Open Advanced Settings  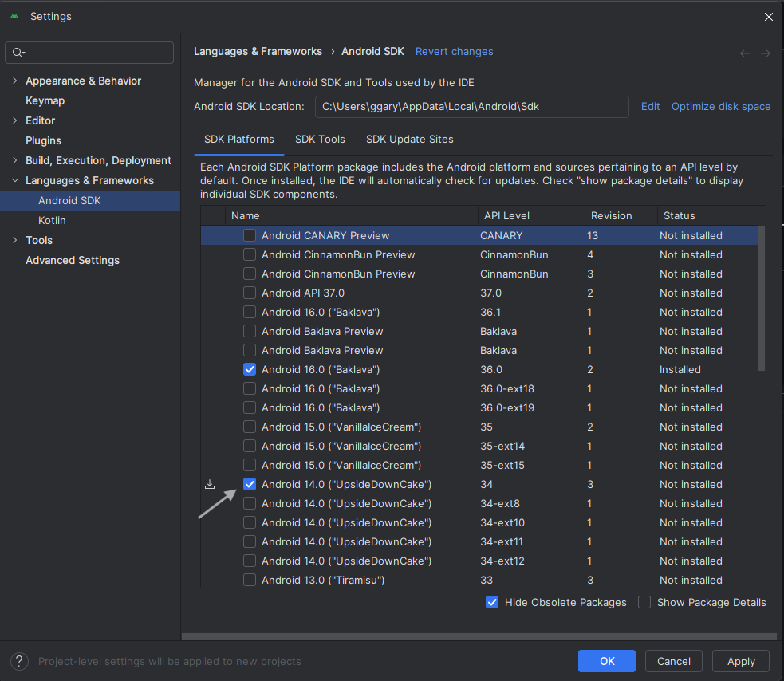pos(73,260)
